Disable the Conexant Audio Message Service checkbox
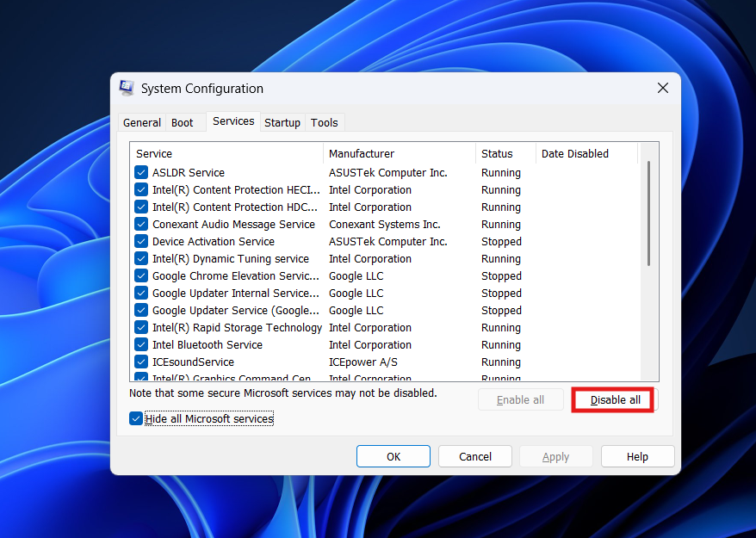756x538 pixels. (140, 224)
